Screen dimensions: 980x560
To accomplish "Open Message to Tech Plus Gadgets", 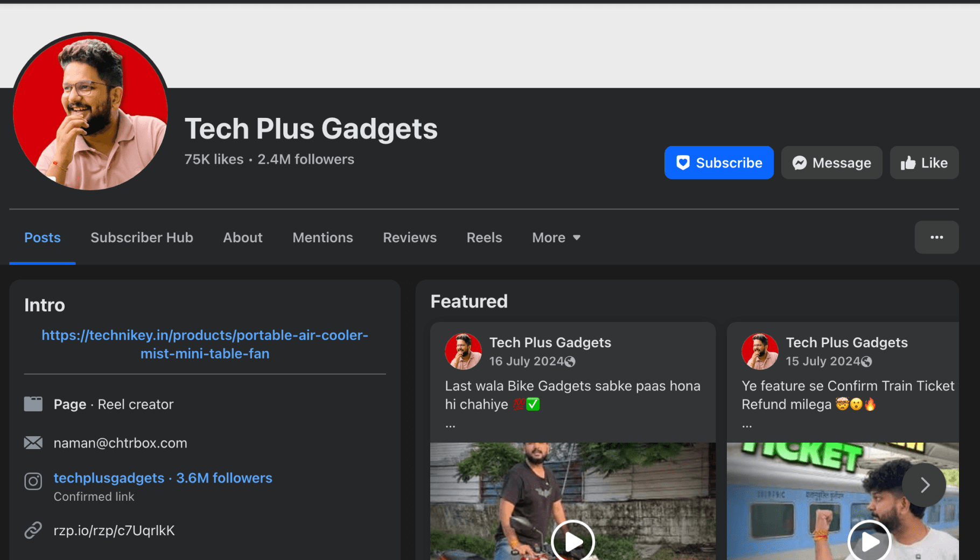I will [831, 163].
